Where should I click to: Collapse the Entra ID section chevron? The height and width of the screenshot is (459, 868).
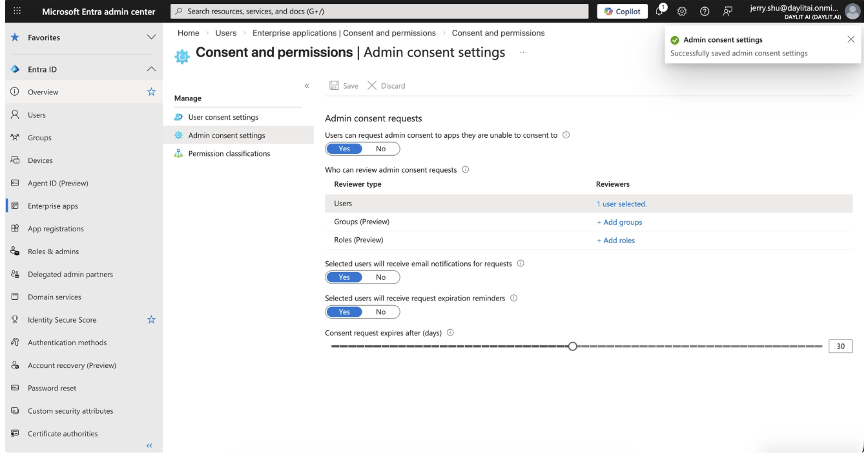point(151,69)
